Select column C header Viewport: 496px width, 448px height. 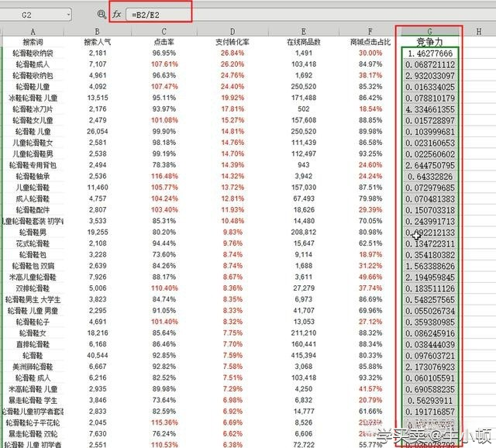click(x=165, y=32)
